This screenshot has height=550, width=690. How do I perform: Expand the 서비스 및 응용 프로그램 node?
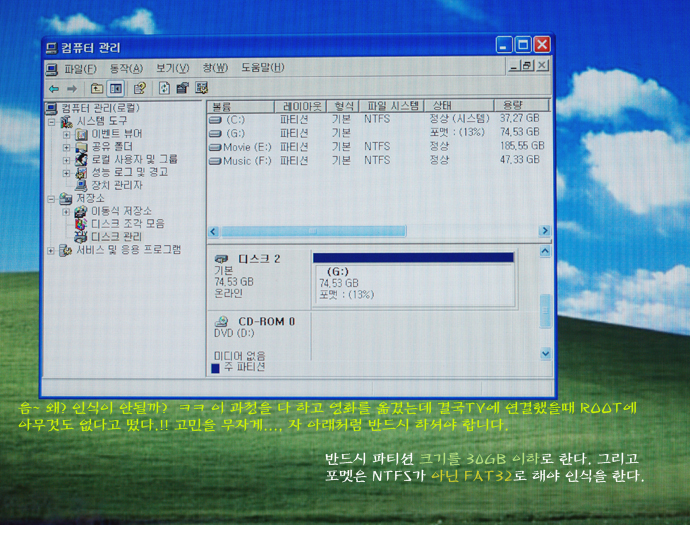pos(52,250)
